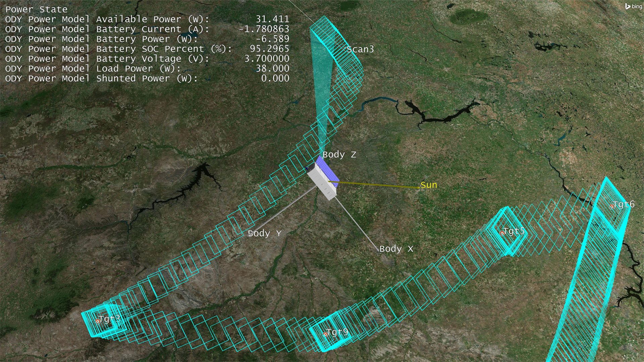The image size is (644, 362).
Task: Select the Body Z axis label
Action: coord(339,155)
